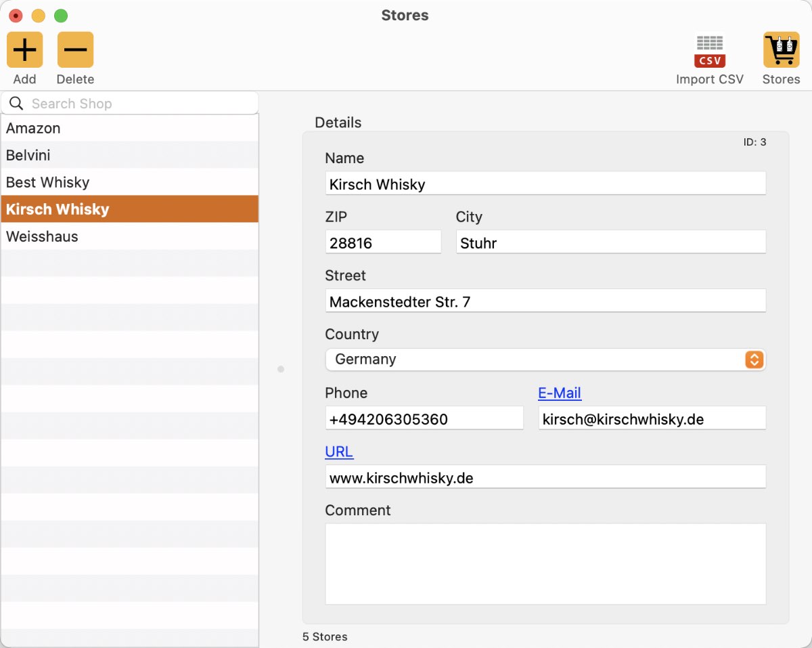Click the Delete store minus icon
The width and height of the screenshot is (812, 648).
(x=75, y=50)
